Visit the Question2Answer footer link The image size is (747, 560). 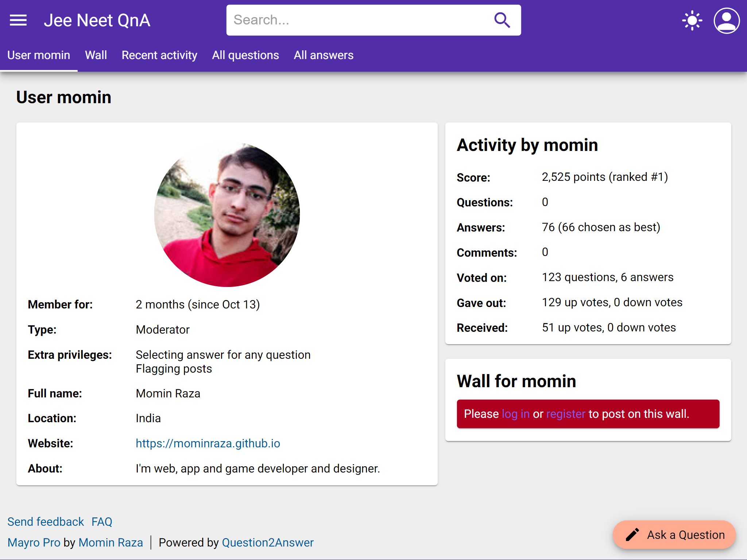[268, 542]
